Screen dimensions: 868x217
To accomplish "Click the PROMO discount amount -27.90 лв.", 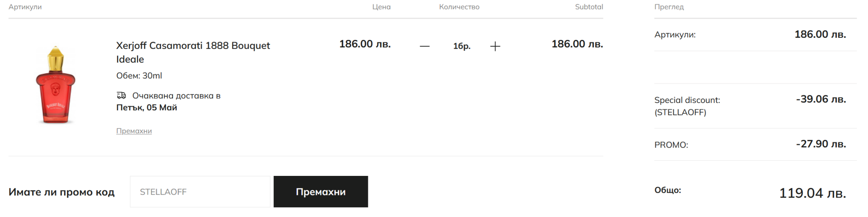I will coord(821,144).
